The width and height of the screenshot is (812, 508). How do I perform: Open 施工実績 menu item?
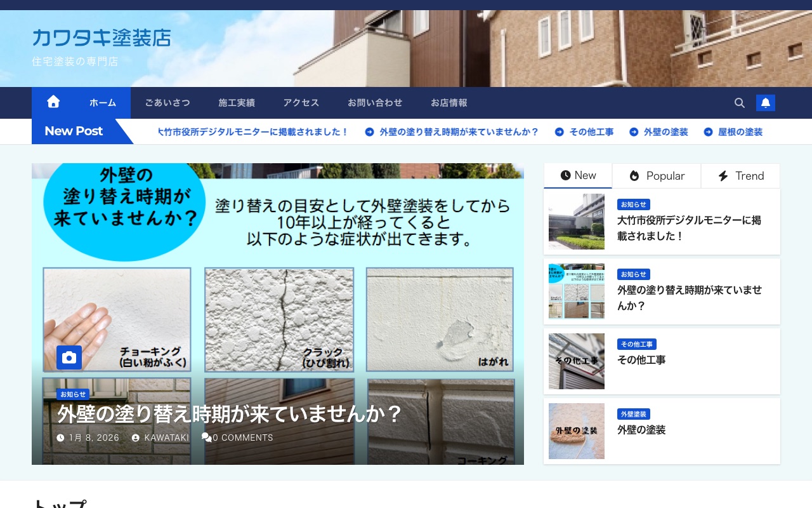pyautogui.click(x=237, y=103)
